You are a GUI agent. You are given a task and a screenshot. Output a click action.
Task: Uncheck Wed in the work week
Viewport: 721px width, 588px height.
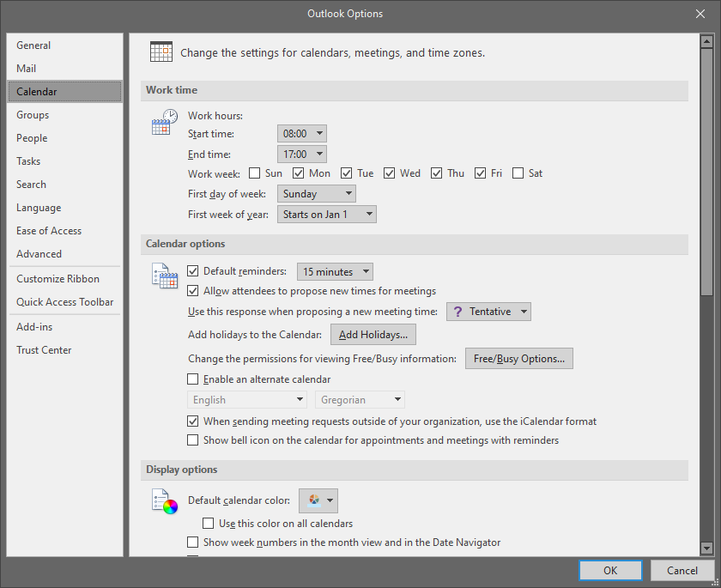389,173
